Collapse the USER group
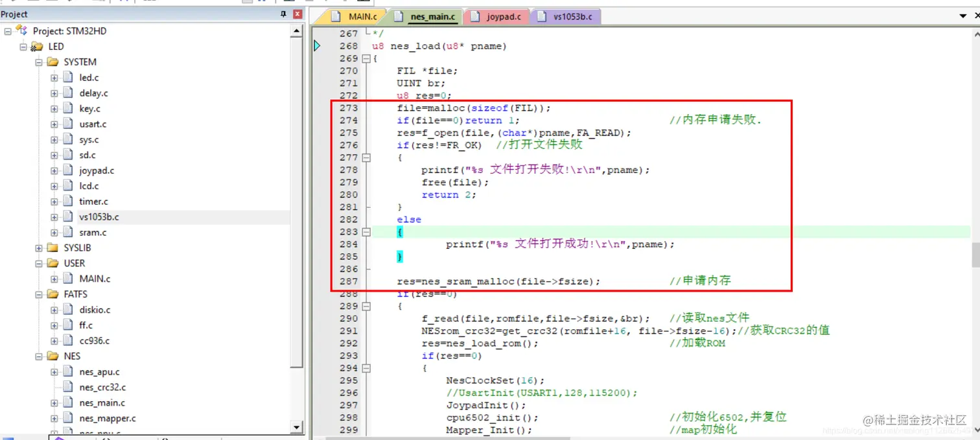The image size is (980, 440). pos(39,263)
